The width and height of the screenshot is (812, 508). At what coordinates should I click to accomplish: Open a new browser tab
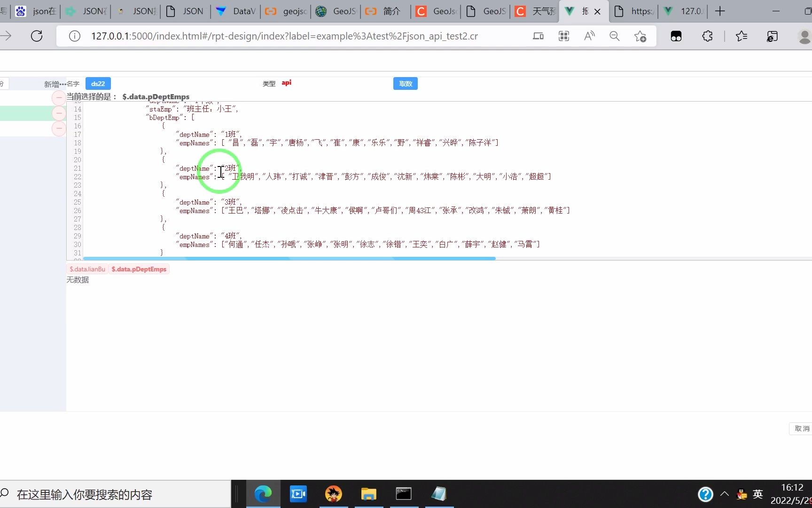pyautogui.click(x=720, y=11)
